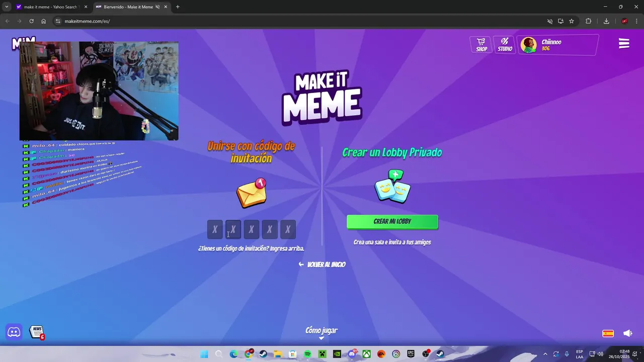Open Spotify from the taskbar
Image resolution: width=644 pixels, height=362 pixels.
(x=307, y=354)
